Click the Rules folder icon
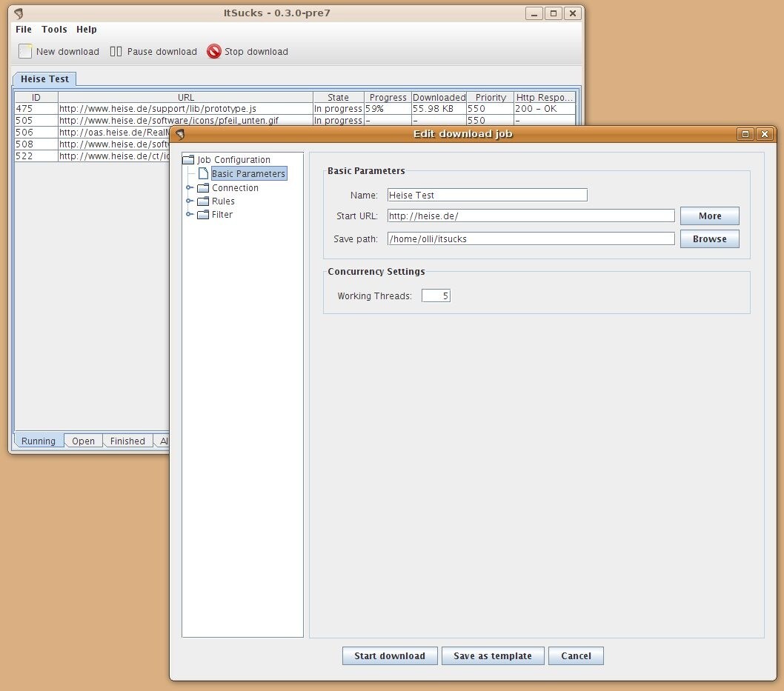Viewport: 784px width, 691px height. (x=203, y=201)
